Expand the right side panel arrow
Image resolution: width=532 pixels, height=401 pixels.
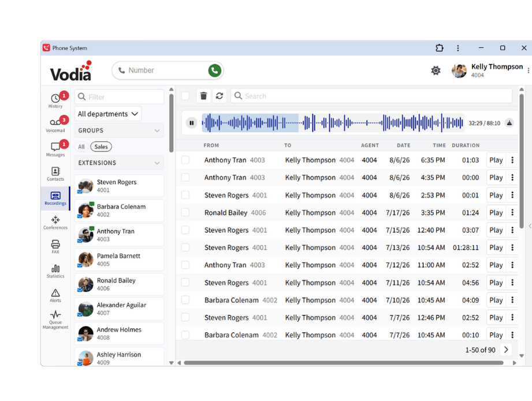(530, 226)
